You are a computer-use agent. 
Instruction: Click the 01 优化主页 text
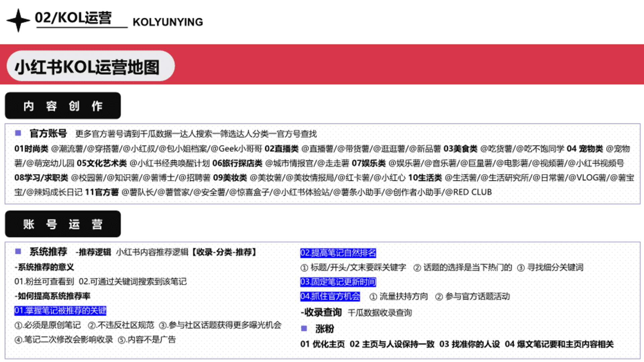click(x=322, y=344)
